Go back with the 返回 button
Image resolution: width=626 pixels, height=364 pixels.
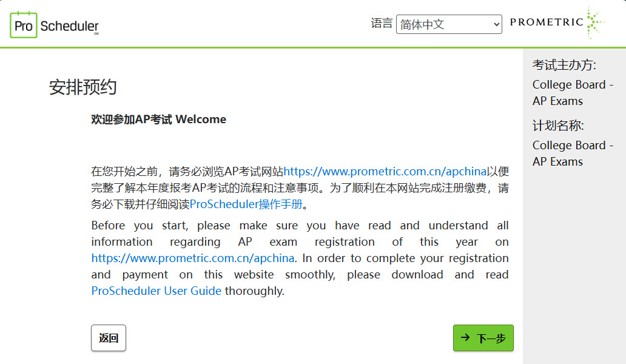[109, 338]
